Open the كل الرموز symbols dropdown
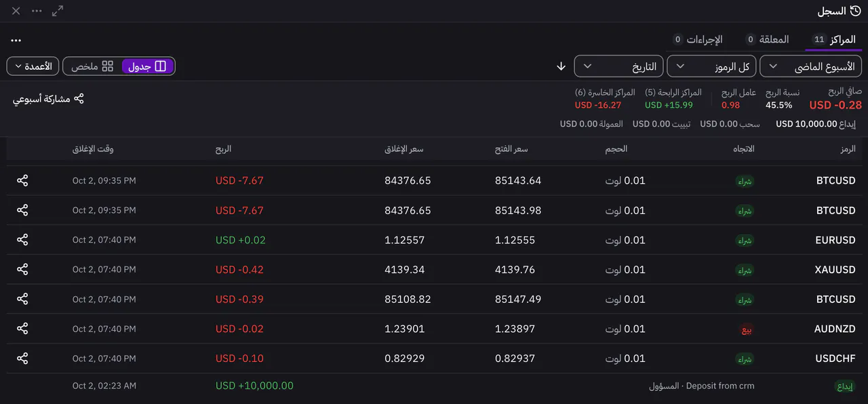The width and height of the screenshot is (868, 404). coord(710,66)
